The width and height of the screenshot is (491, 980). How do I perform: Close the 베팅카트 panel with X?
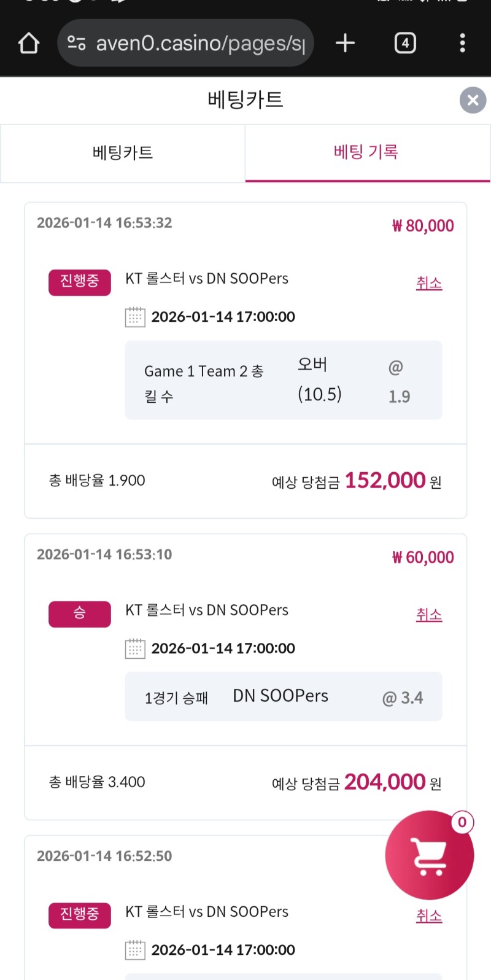(473, 100)
